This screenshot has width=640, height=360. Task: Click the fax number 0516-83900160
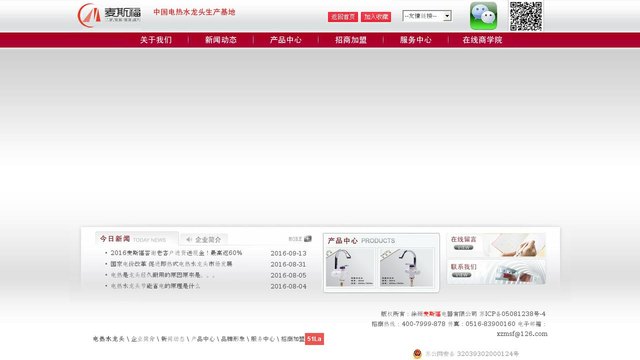(490, 324)
